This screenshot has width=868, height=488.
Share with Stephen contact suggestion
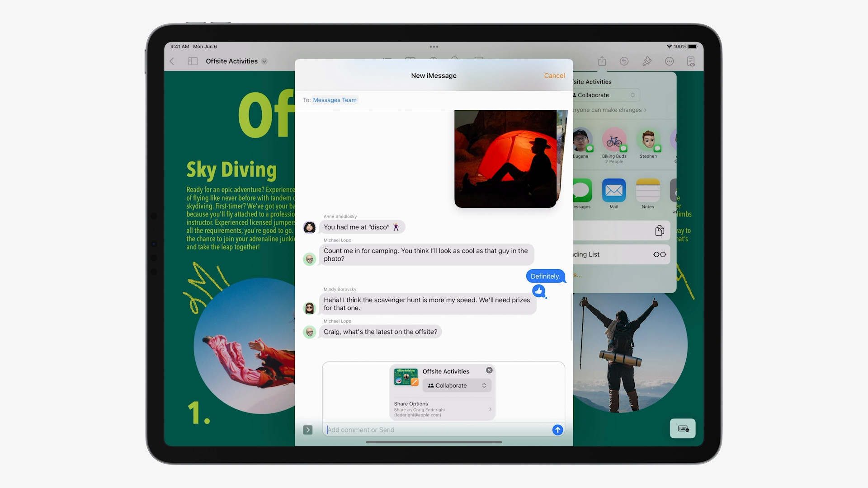[x=648, y=143]
